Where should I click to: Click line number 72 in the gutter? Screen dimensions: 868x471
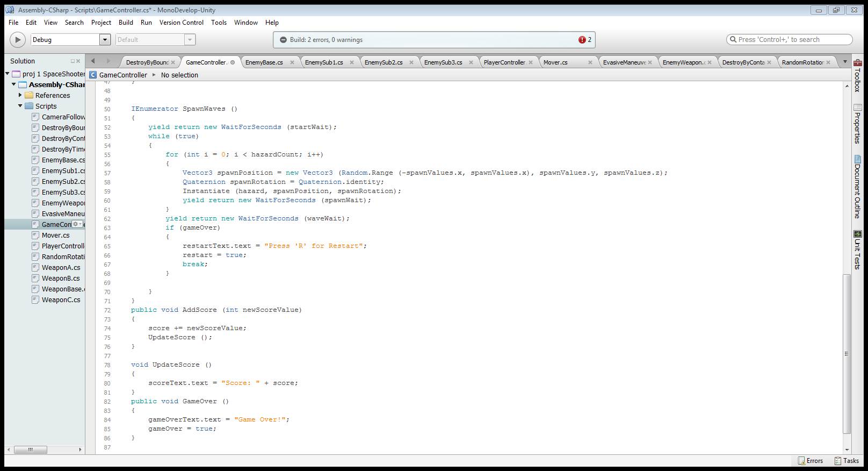(x=107, y=310)
